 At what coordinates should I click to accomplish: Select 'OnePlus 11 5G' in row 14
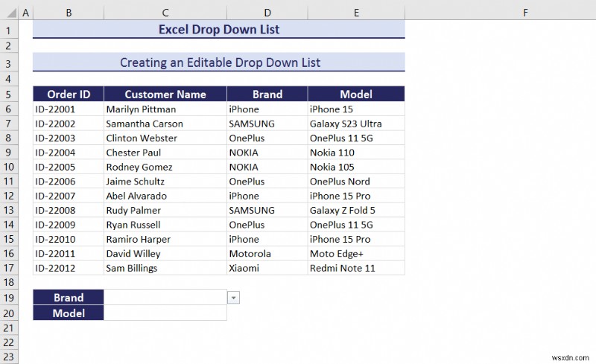[x=356, y=225]
